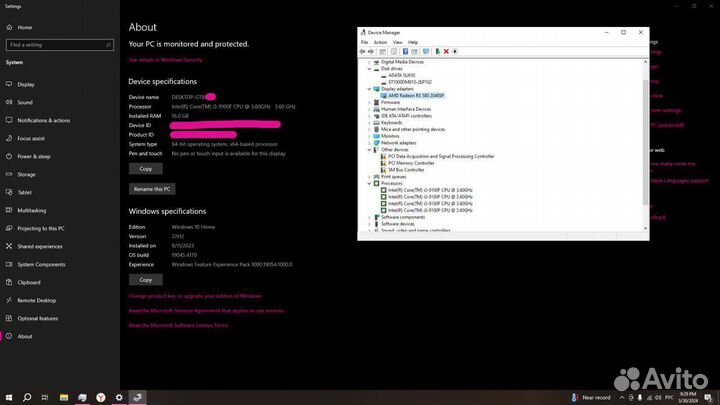Open the Microsoft Software License Terms link
The width and height of the screenshot is (720, 405).
point(178,326)
